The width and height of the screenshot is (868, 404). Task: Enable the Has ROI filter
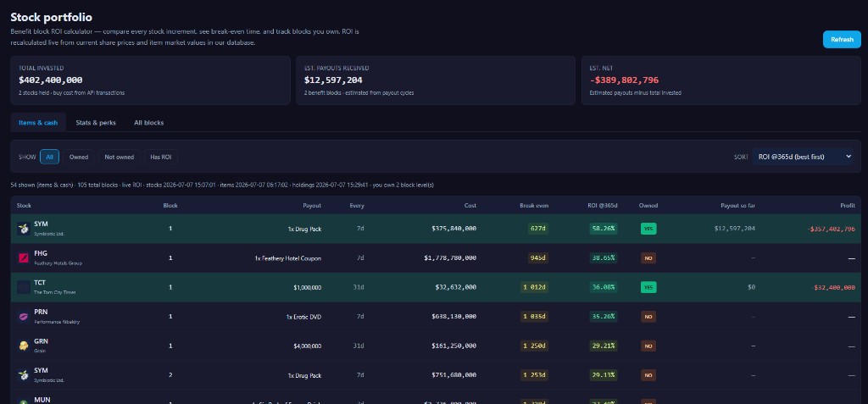point(161,158)
